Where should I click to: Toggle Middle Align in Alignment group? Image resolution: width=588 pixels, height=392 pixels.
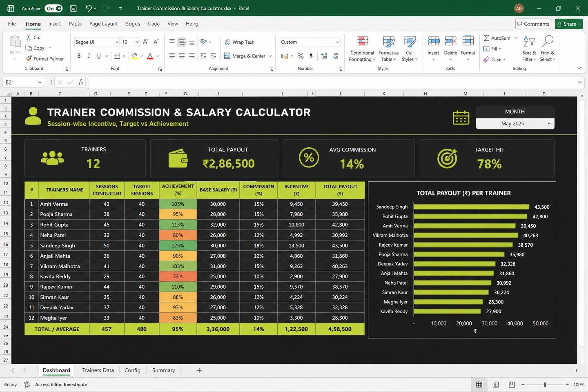pyautogui.click(x=182, y=42)
